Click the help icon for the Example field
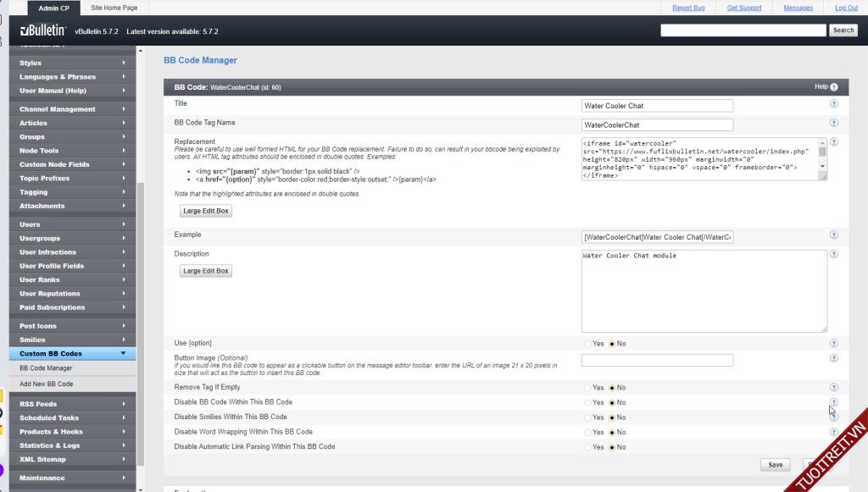This screenshot has height=492, width=868. (x=833, y=235)
